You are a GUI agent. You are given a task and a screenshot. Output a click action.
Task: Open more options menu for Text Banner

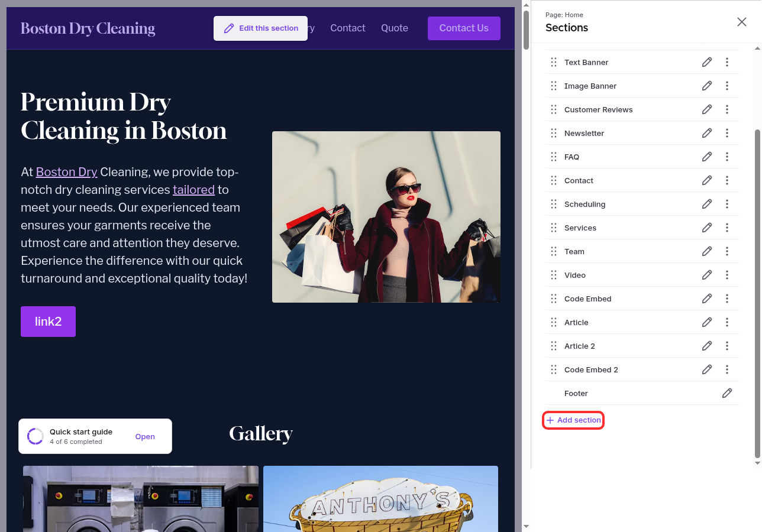[727, 62]
